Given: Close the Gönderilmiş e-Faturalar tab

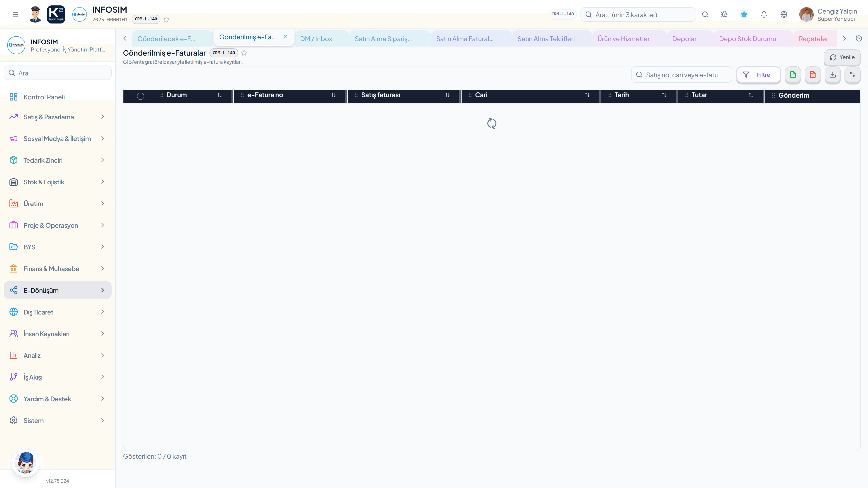Looking at the screenshot, I should pos(285,37).
